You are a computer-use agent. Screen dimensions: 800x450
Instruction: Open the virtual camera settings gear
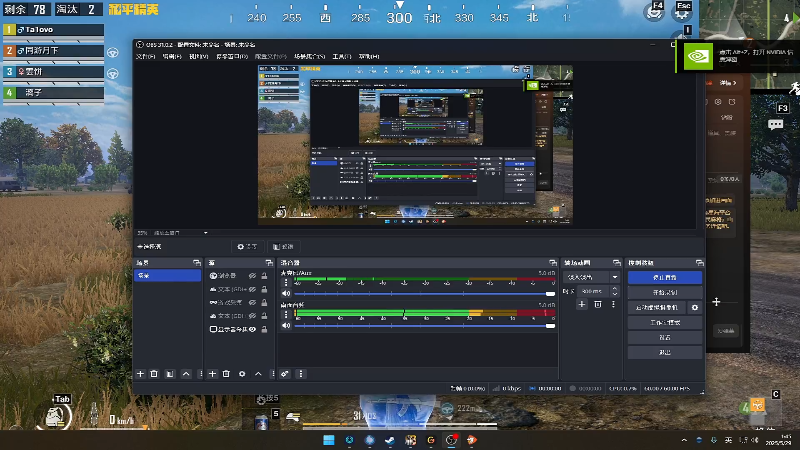pos(694,308)
